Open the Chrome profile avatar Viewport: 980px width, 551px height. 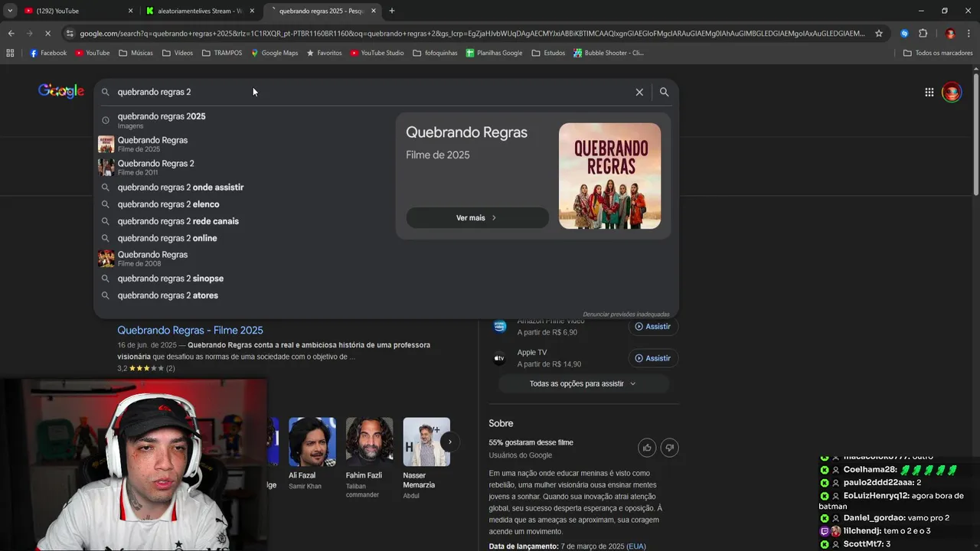pos(950,34)
